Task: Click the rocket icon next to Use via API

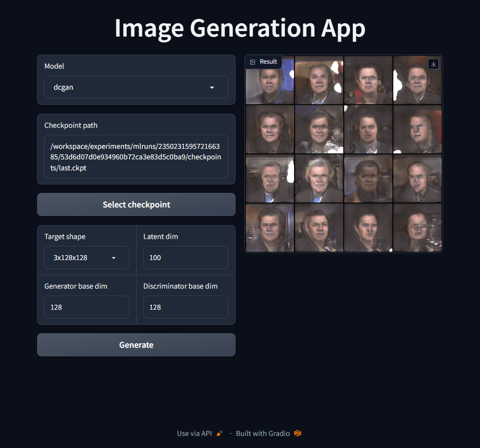Action: (x=219, y=433)
